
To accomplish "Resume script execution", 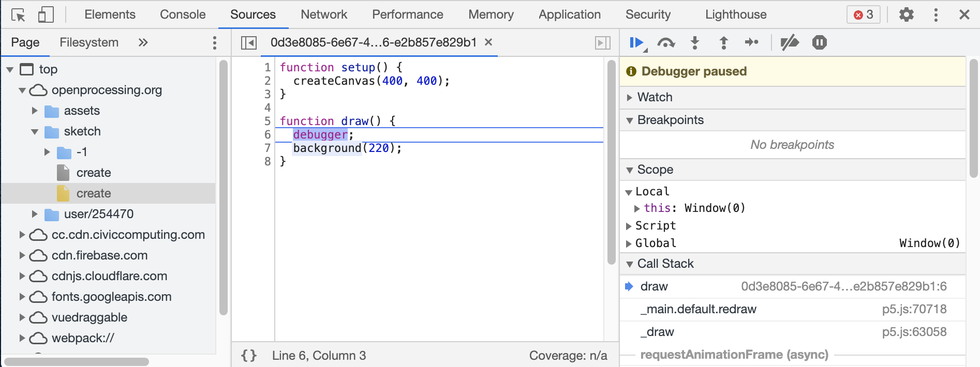I will [636, 42].
